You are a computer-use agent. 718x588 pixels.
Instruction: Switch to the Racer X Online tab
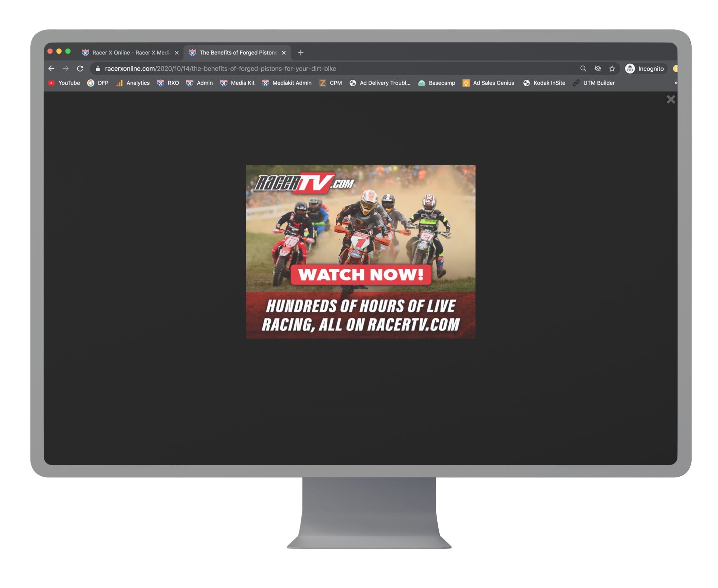[130, 53]
